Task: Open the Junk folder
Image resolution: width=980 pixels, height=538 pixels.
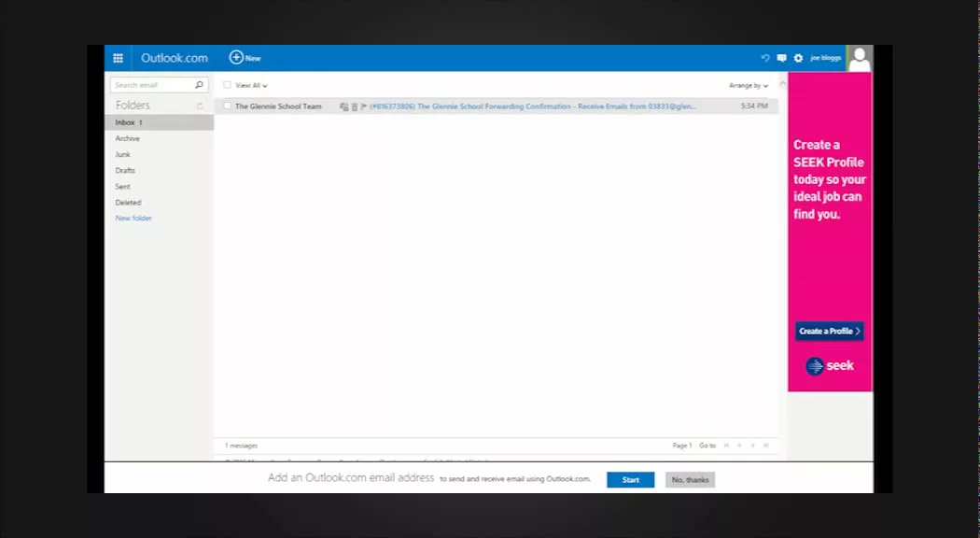Action: point(122,154)
